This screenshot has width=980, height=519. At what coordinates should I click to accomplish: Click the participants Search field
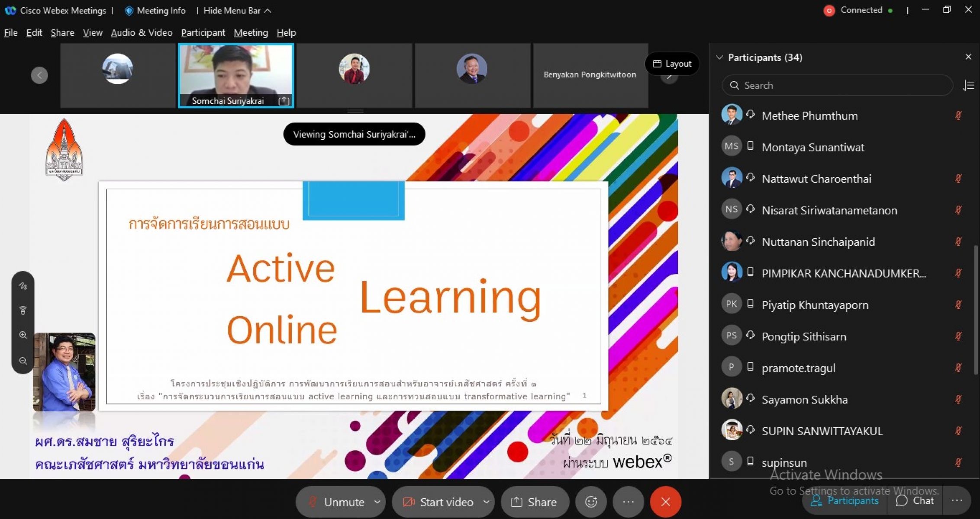pos(837,85)
